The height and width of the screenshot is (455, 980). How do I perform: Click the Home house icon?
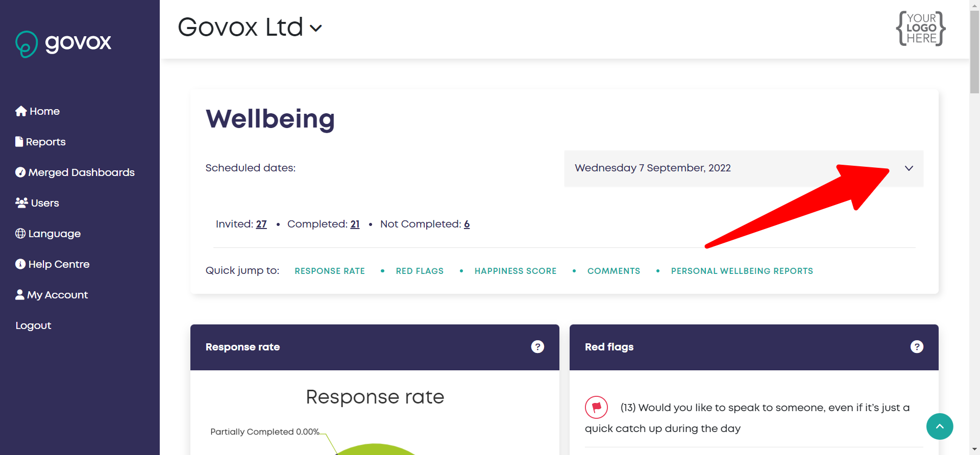pyautogui.click(x=21, y=111)
